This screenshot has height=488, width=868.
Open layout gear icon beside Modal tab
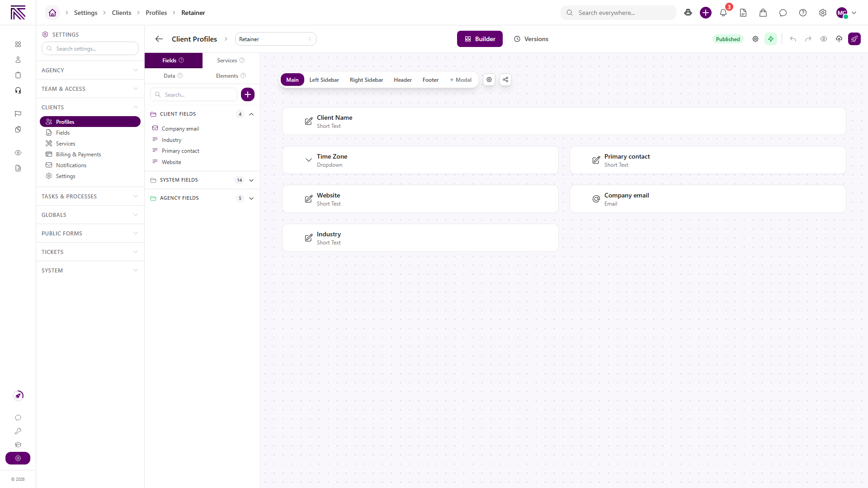[489, 80]
